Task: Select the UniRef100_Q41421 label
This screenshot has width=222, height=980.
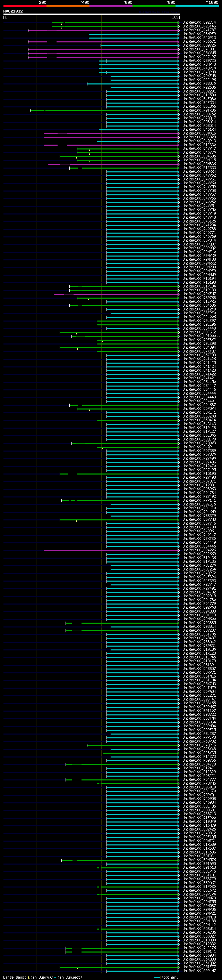Action: pyautogui.click(x=199, y=378)
